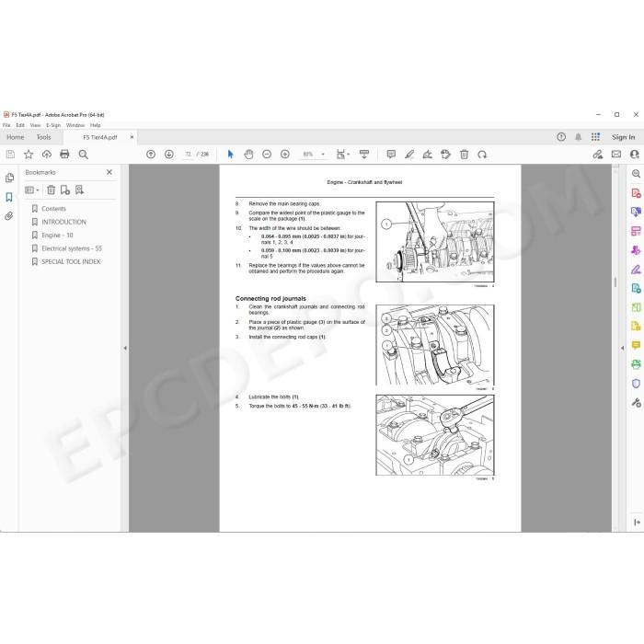Click the scrolling mode icon
The width and height of the screenshot is (644, 644).
pyautogui.click(x=364, y=155)
